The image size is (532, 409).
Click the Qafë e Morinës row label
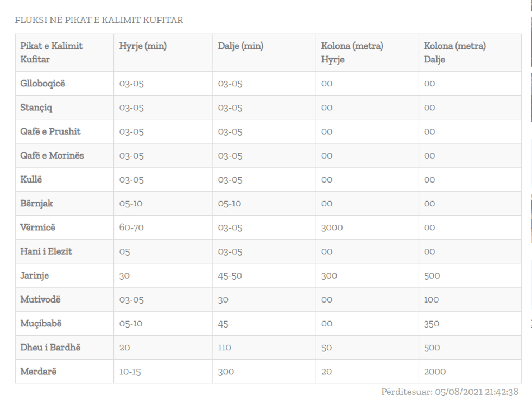[x=52, y=155]
